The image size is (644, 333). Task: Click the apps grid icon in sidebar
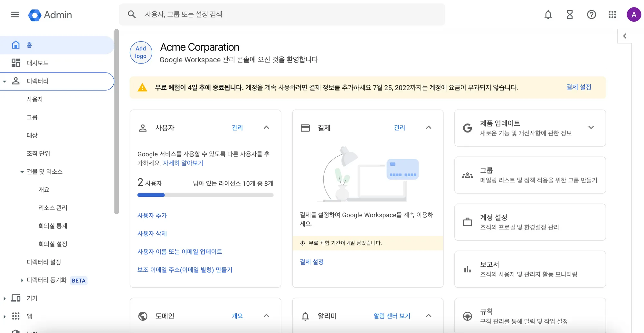point(16,316)
